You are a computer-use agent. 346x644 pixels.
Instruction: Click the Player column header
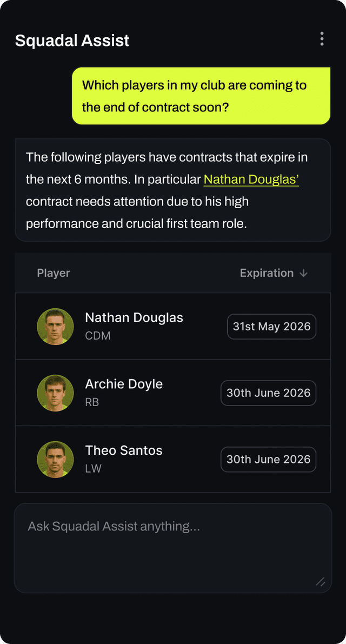[x=53, y=273]
